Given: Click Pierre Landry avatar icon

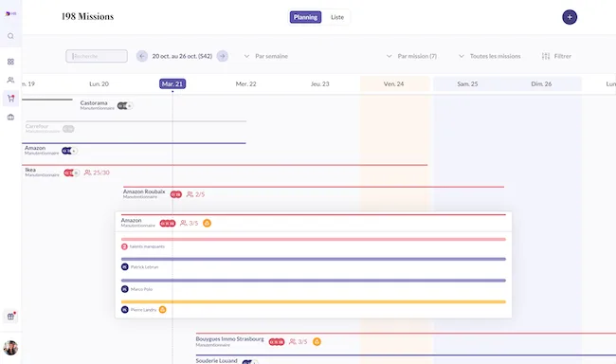Looking at the screenshot, I should 125,310.
